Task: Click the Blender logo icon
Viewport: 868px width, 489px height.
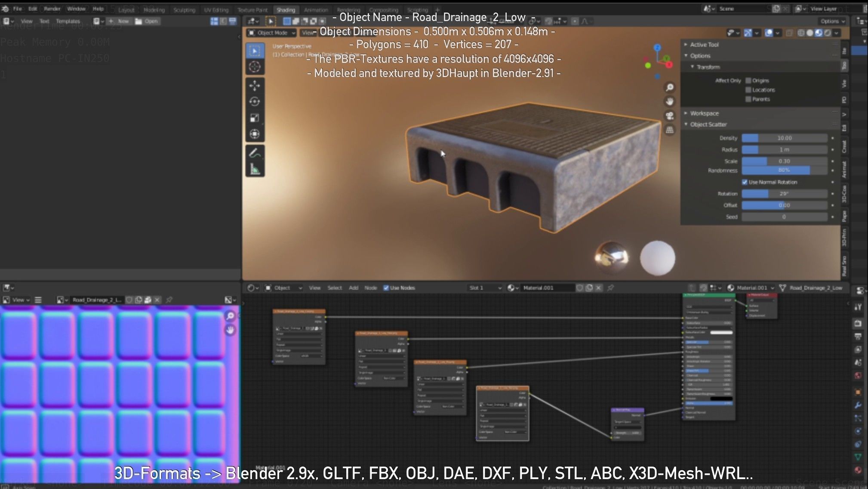Action: click(x=5, y=9)
